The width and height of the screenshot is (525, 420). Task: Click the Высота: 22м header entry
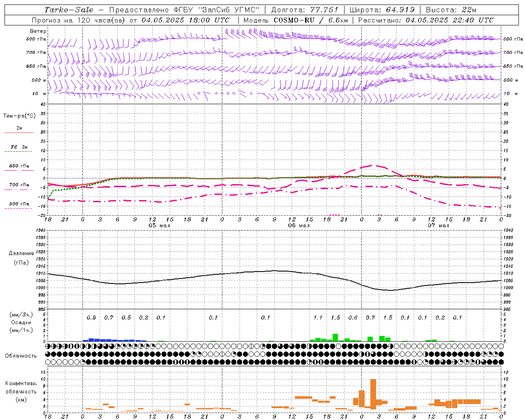pos(451,10)
